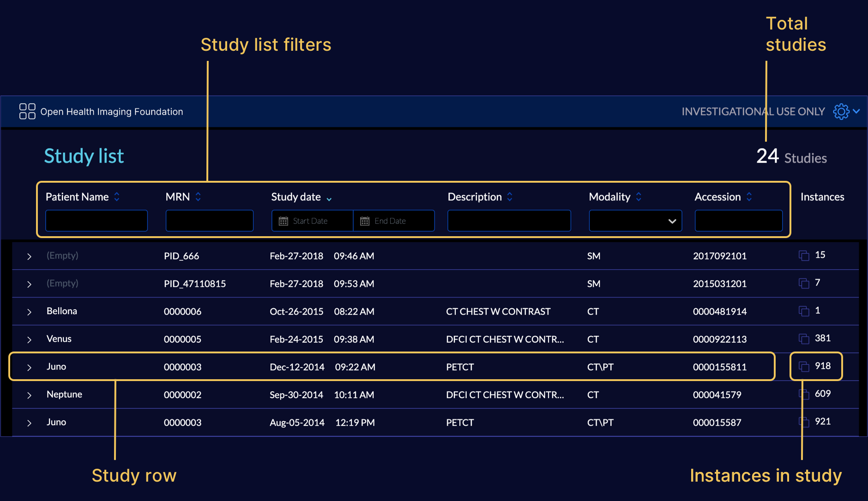This screenshot has height=501, width=868.
Task: Toggle MRN column sort order
Action: [199, 197]
